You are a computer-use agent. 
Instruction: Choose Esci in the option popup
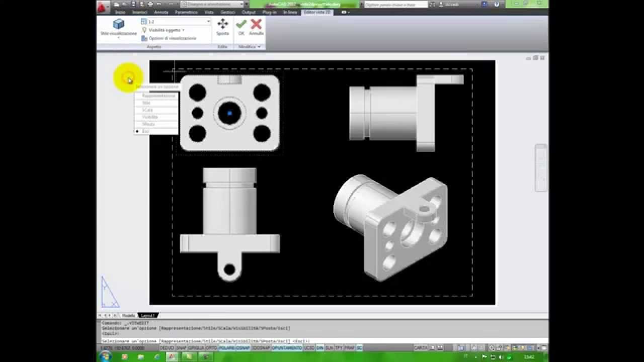coord(156,131)
